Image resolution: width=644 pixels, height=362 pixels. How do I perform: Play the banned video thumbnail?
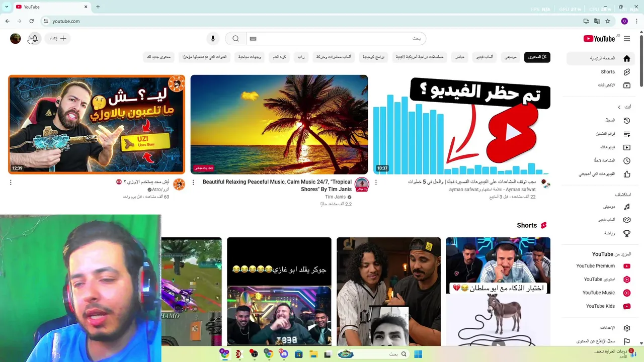point(462,125)
